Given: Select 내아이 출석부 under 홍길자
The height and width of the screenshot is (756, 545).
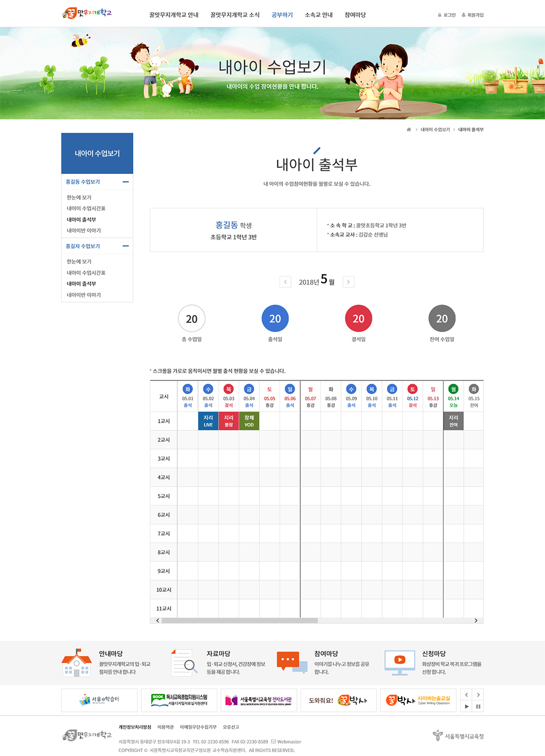Looking at the screenshot, I should (81, 284).
